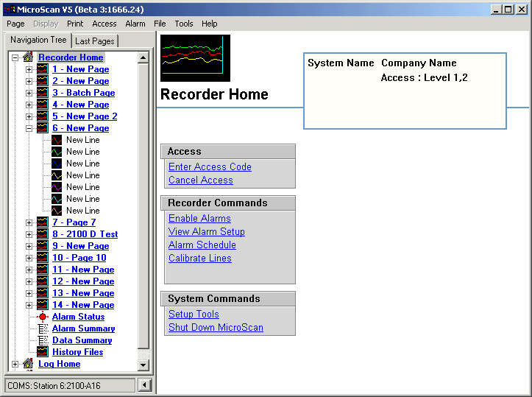
Task: Click the collapse panel arrow beside COMS status
Action: (x=145, y=385)
